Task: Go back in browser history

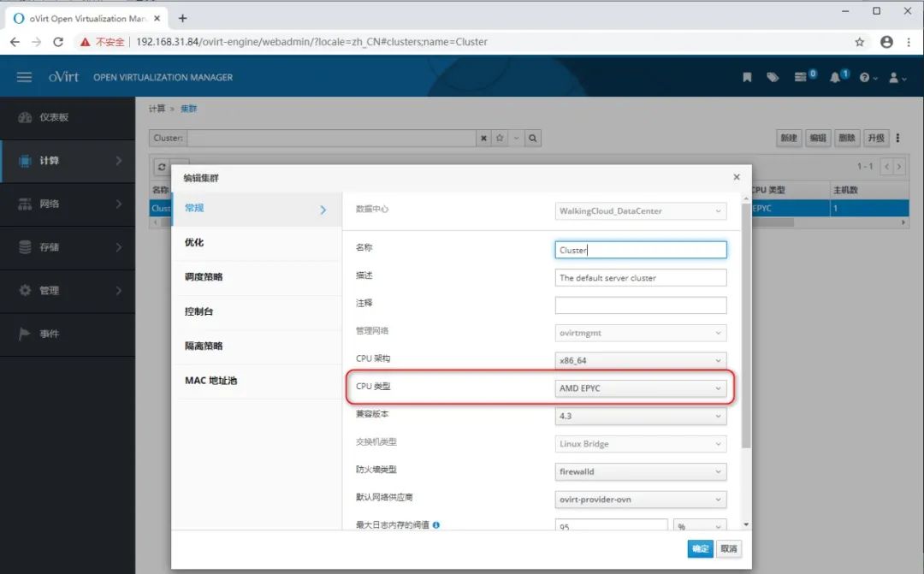Action: click(x=15, y=42)
